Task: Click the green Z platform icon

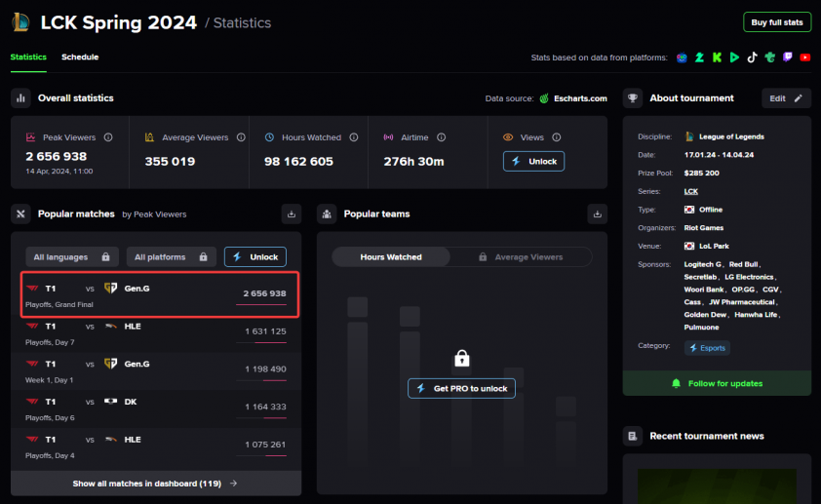Action: (699, 58)
